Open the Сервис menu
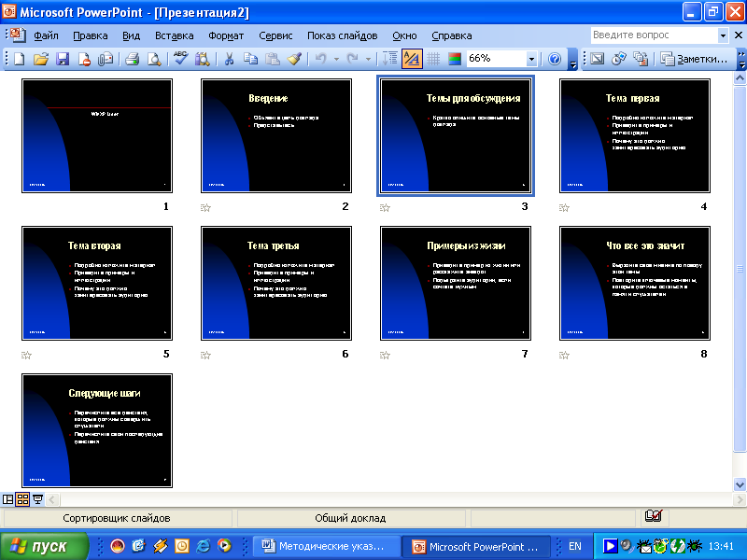 (275, 35)
